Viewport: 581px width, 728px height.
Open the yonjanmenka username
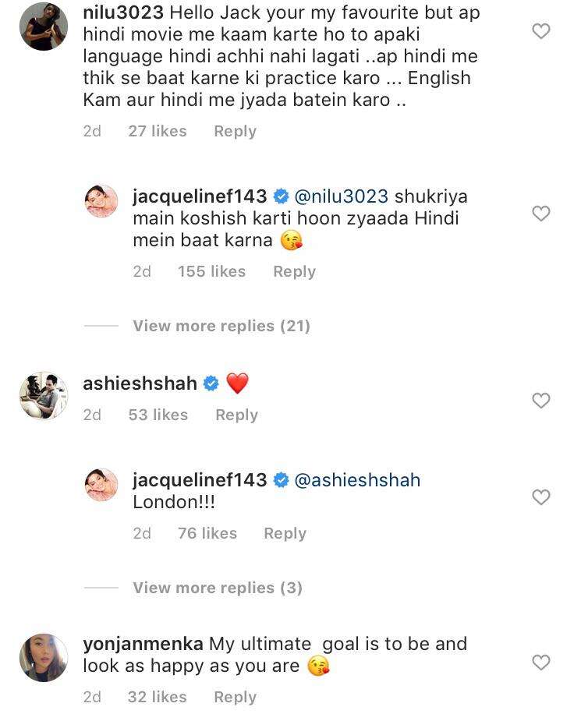[x=143, y=644]
